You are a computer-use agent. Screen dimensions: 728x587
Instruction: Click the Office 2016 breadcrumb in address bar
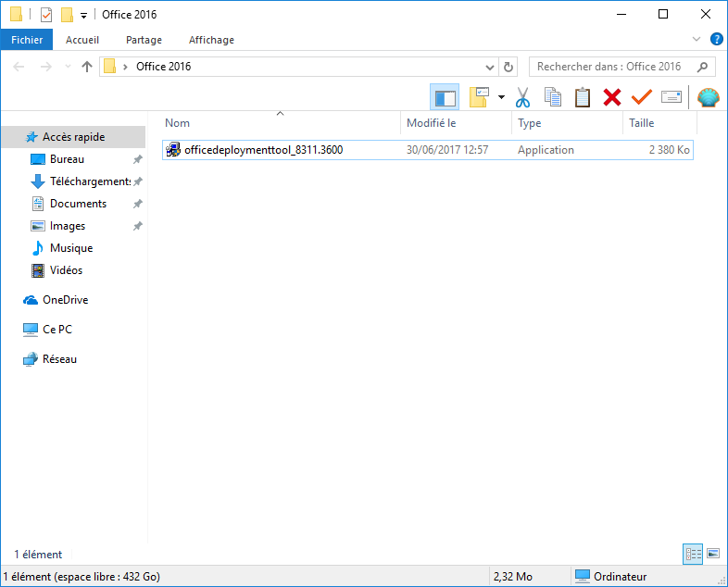coord(163,67)
